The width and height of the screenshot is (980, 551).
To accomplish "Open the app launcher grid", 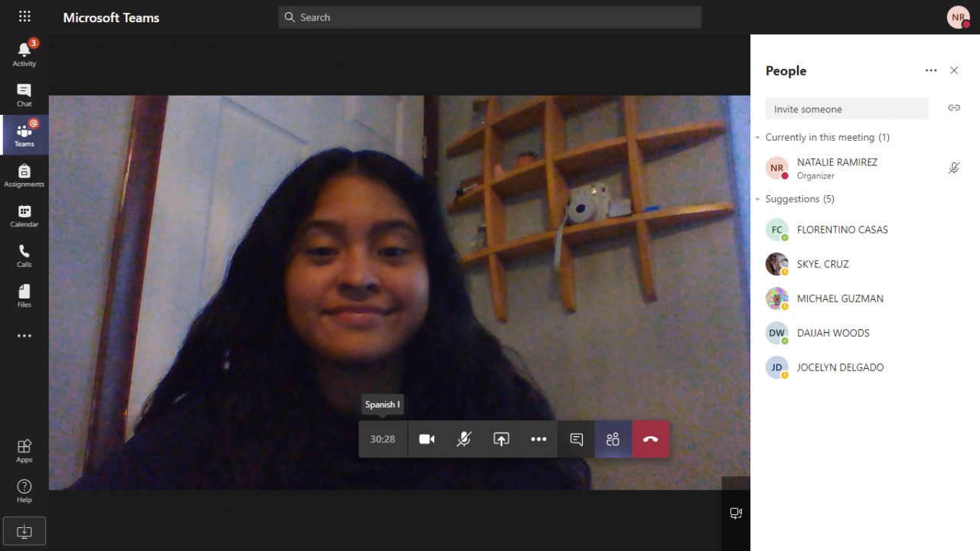I will (x=24, y=16).
